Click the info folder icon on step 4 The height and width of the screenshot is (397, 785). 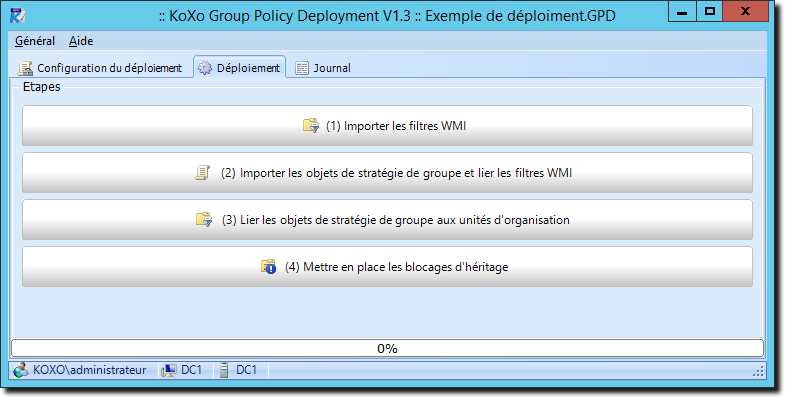point(268,266)
